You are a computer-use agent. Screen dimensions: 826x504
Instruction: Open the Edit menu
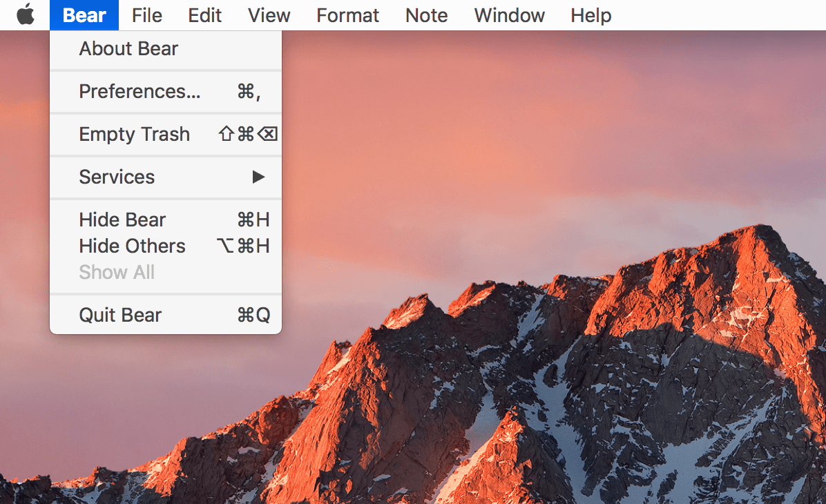click(205, 15)
